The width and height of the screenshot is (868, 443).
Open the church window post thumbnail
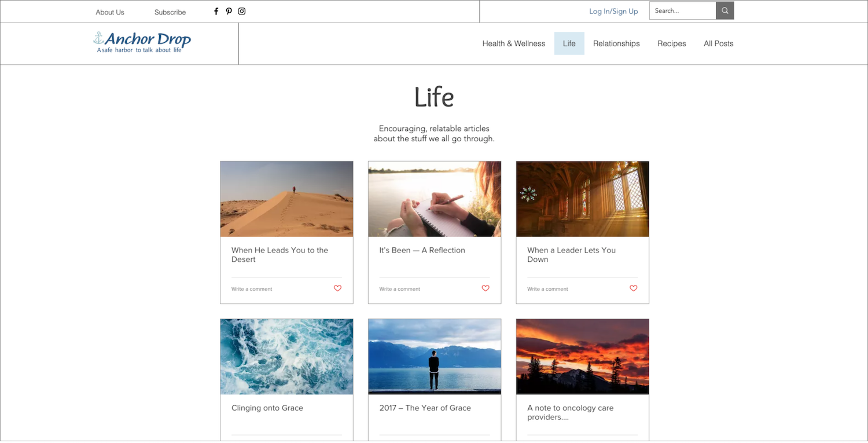point(583,199)
